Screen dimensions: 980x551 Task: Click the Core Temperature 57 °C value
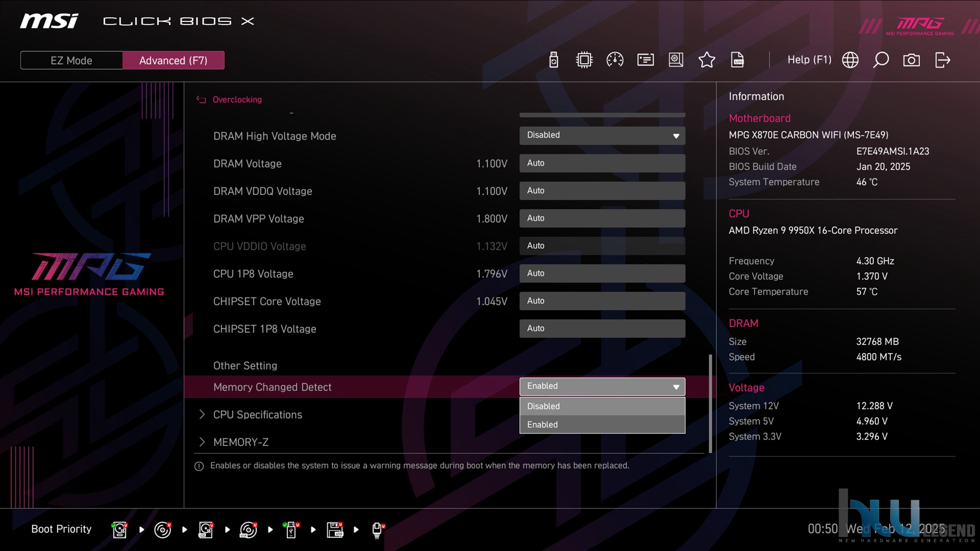pyautogui.click(x=867, y=292)
